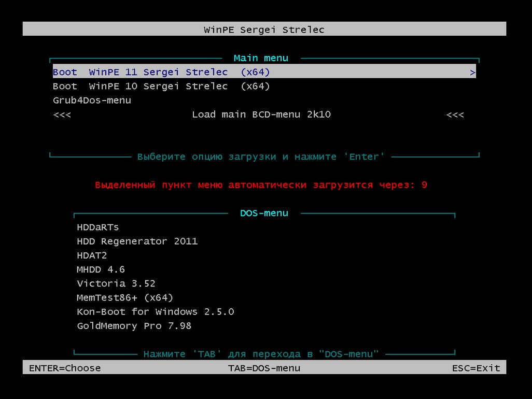Run the HDAT2 utility
Image resolution: width=532 pixels, height=399 pixels.
(92, 255)
